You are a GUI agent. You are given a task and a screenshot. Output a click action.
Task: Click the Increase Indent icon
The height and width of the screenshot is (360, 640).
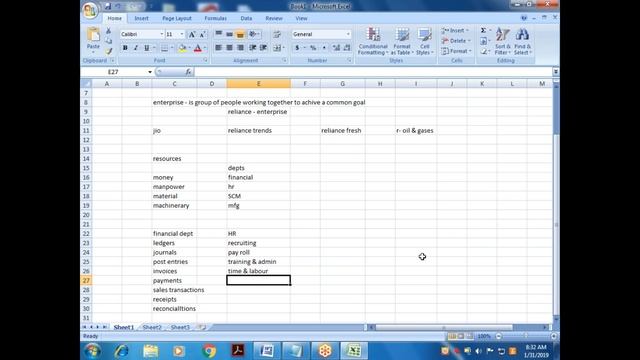[x=264, y=48]
